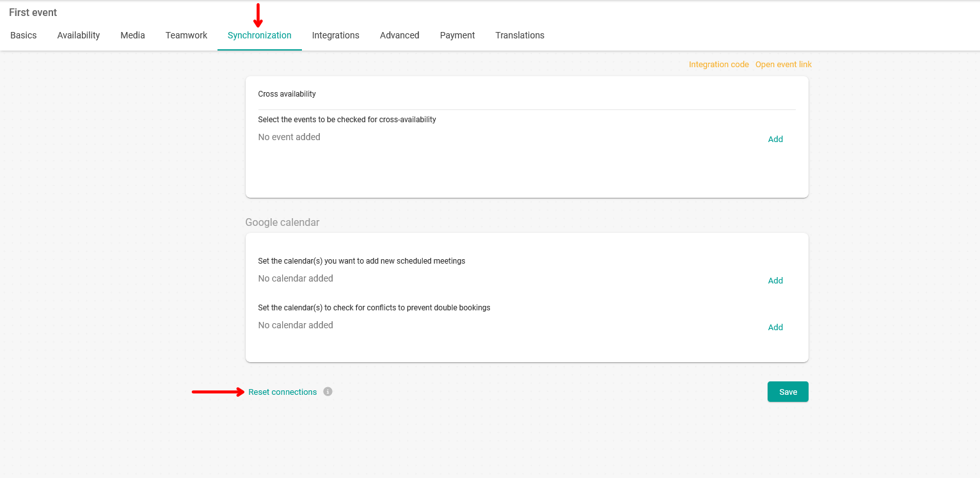Click the Google calendar section heading
This screenshot has width=980, height=478.
click(282, 222)
